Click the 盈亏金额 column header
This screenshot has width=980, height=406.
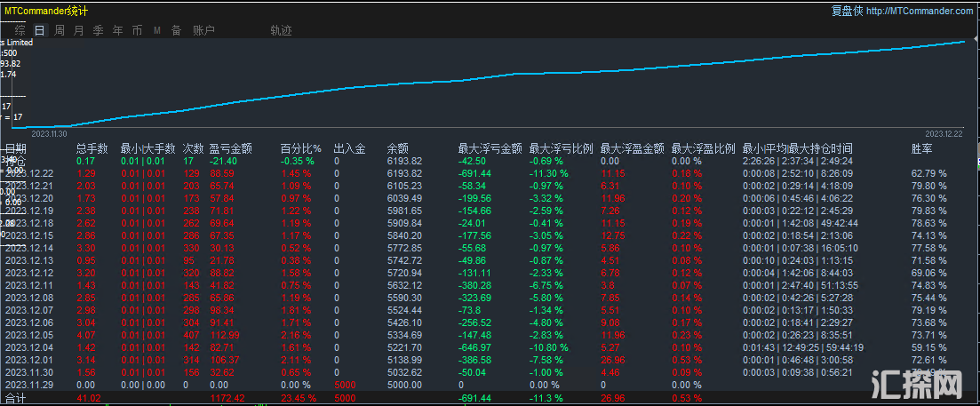231,149
